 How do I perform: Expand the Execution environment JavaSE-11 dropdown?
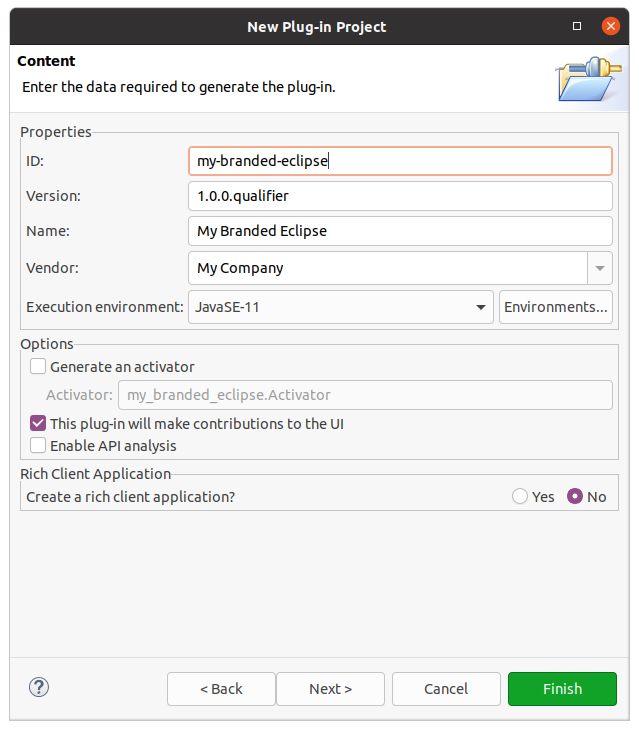pyautogui.click(x=481, y=307)
